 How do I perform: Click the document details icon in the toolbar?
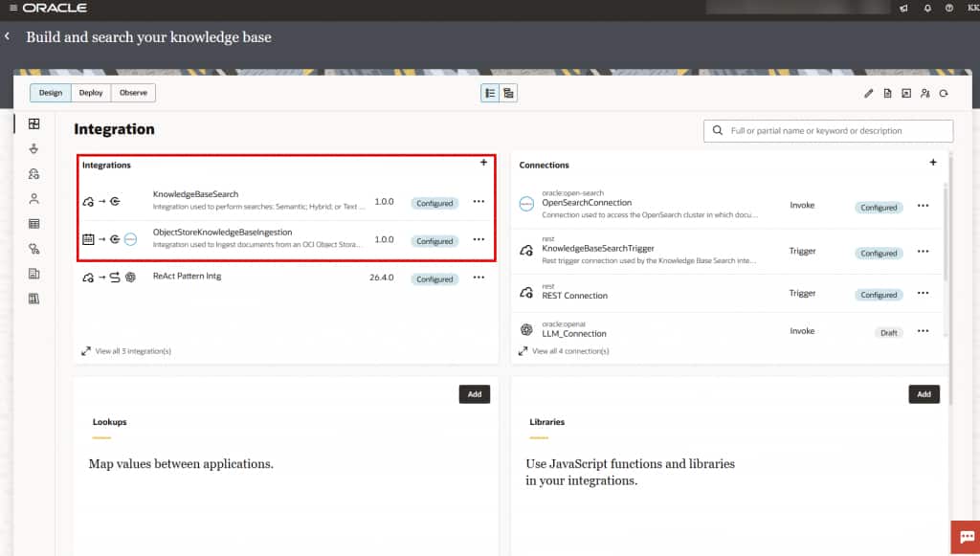887,93
